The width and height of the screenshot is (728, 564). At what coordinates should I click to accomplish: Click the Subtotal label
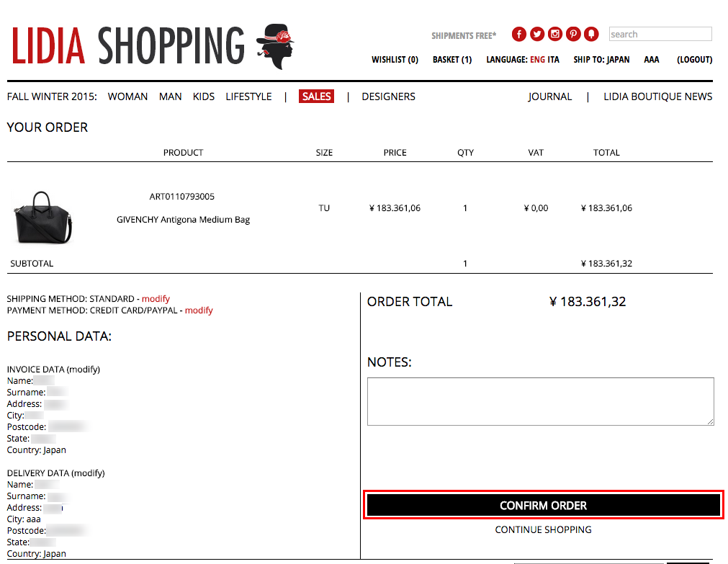click(x=32, y=264)
